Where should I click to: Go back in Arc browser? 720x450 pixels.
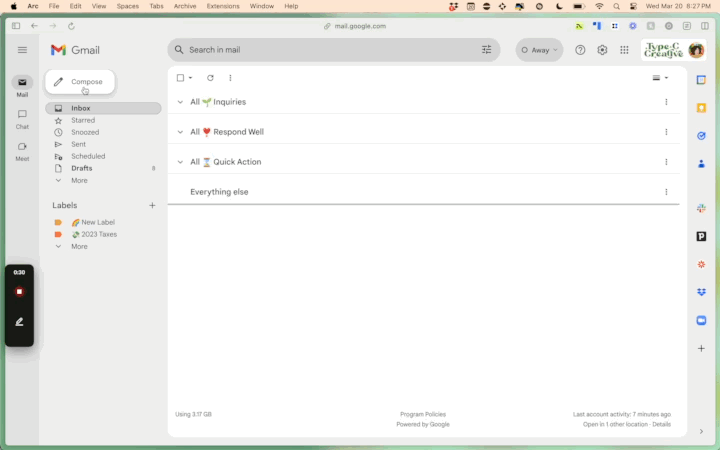tap(34, 26)
